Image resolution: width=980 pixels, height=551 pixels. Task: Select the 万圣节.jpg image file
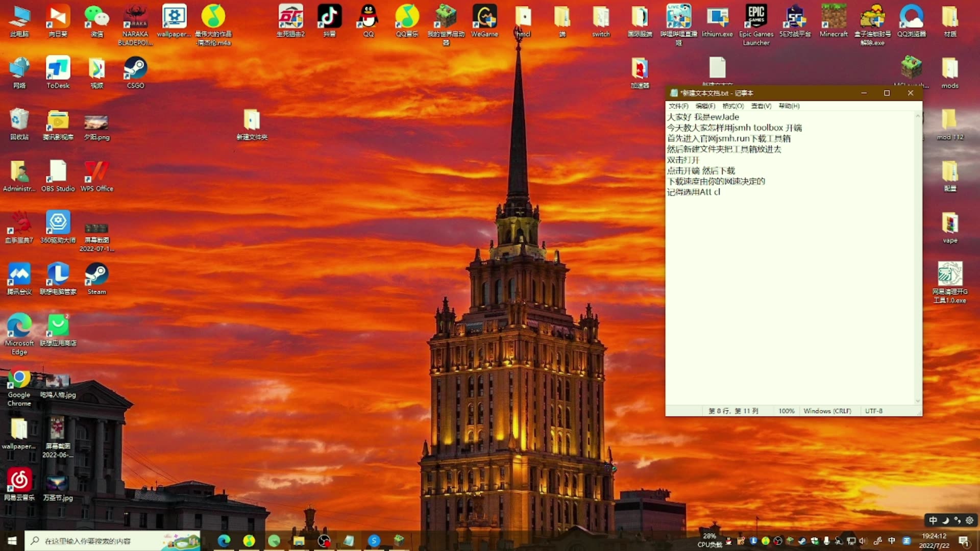click(58, 488)
